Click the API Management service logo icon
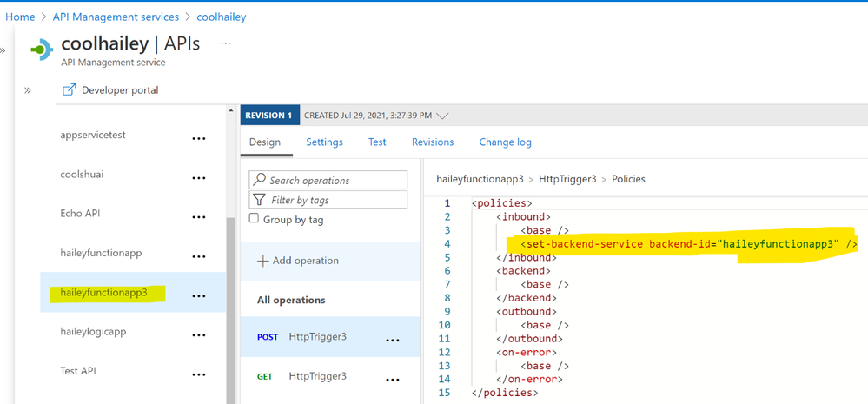 click(42, 50)
